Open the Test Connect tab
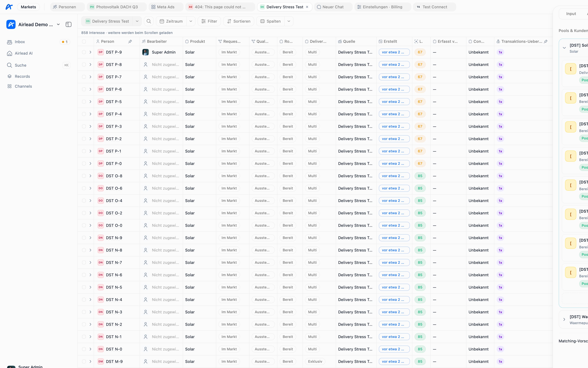This screenshot has width=588, height=368. (434, 7)
